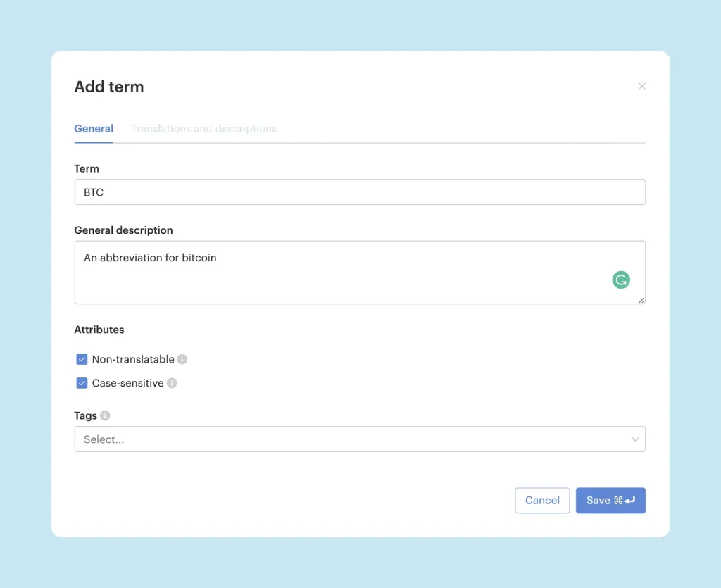The height and width of the screenshot is (588, 721).
Task: Save the new term
Action: (610, 501)
